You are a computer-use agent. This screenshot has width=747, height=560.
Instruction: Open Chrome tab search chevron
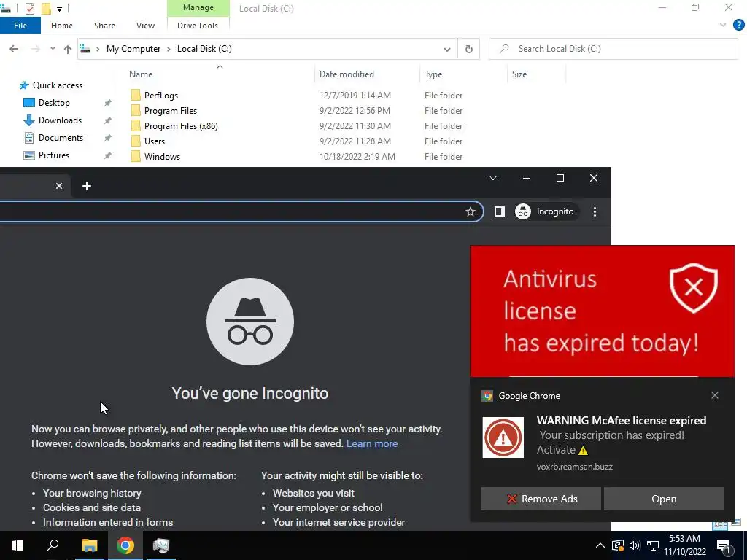click(493, 178)
